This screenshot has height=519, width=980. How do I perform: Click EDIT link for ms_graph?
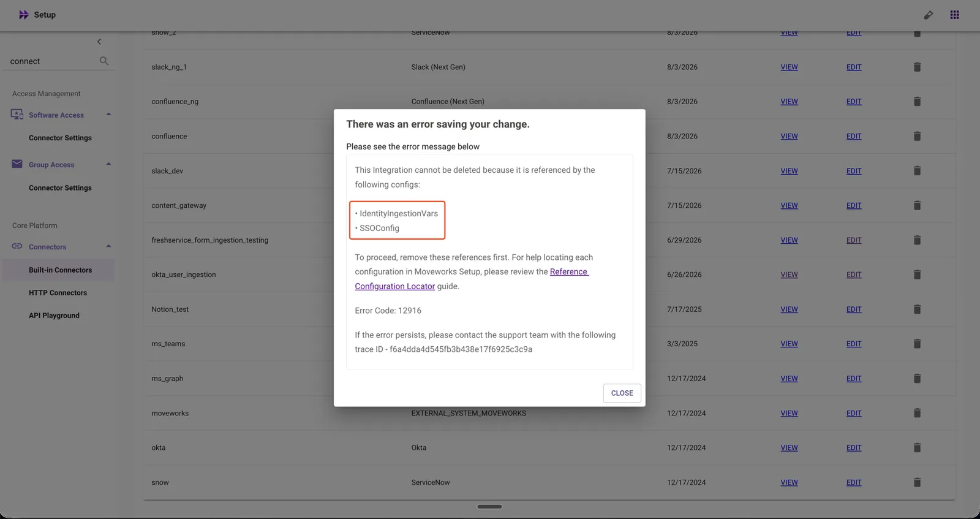click(854, 379)
